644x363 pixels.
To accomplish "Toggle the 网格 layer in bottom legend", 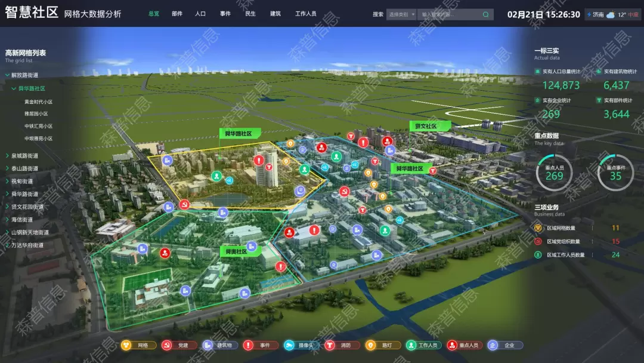I will (x=138, y=345).
